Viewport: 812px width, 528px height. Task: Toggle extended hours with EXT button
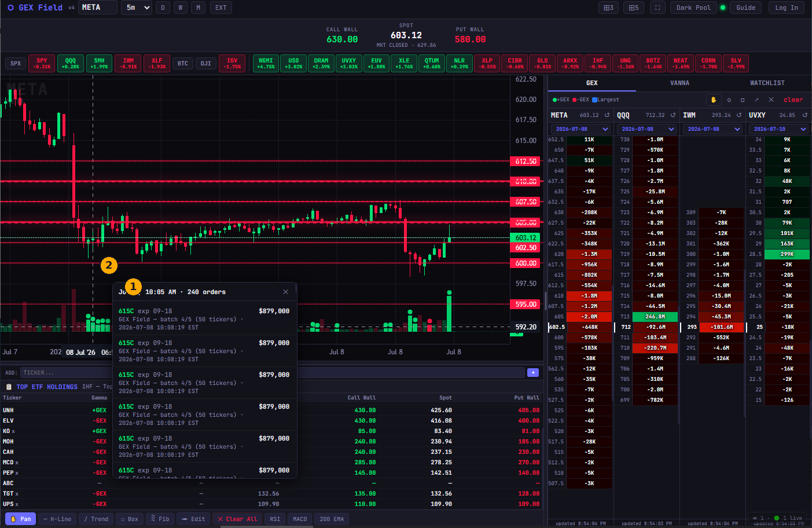tap(221, 8)
